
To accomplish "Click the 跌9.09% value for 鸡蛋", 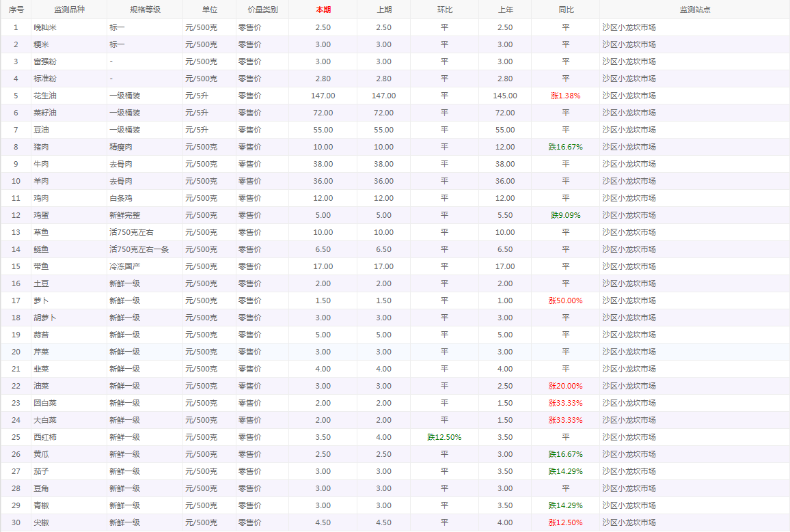I will tap(566, 215).
